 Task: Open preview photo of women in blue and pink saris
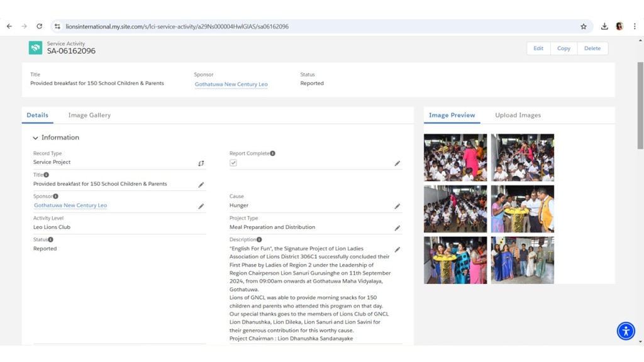[x=455, y=260]
